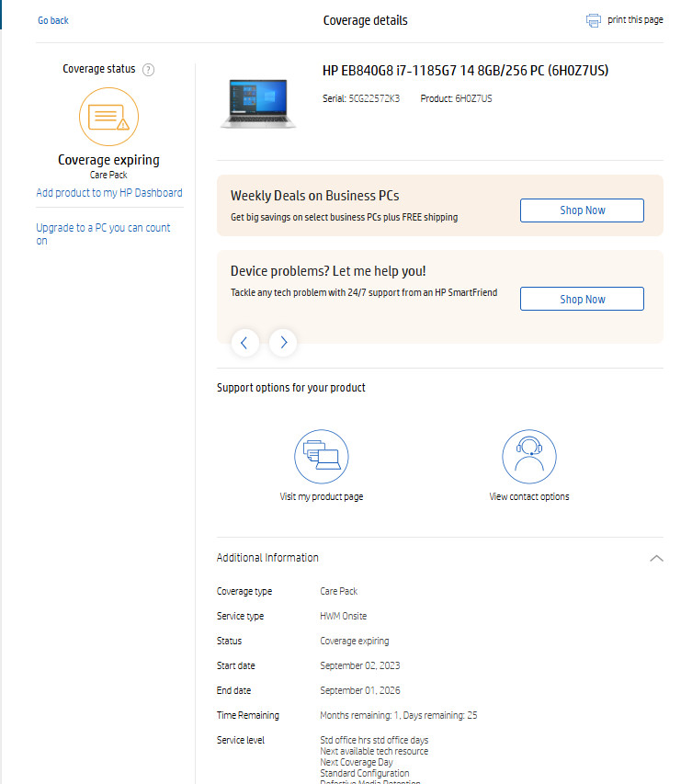Click Device problems? Let me help you! heading
692x784 pixels.
pyautogui.click(x=328, y=271)
